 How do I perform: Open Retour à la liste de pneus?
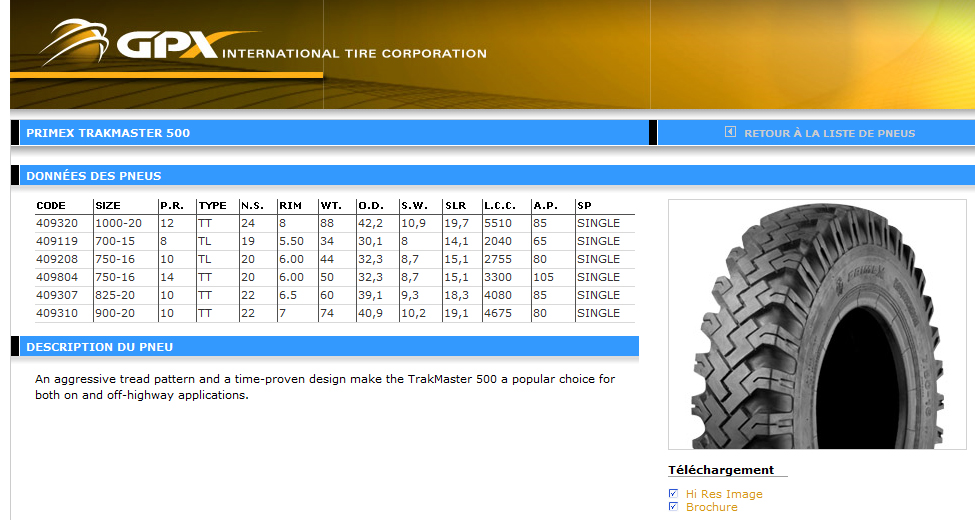coord(829,133)
